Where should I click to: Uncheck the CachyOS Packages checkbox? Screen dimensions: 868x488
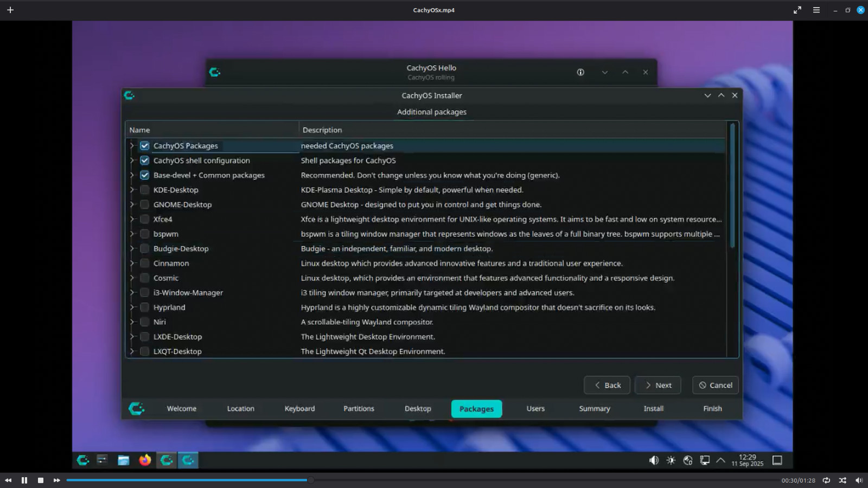(144, 146)
